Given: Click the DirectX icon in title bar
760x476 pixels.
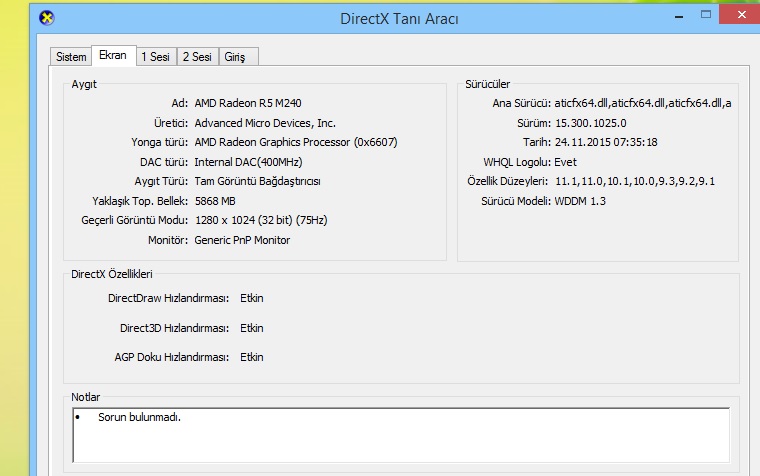Looking at the screenshot, I should (47, 18).
